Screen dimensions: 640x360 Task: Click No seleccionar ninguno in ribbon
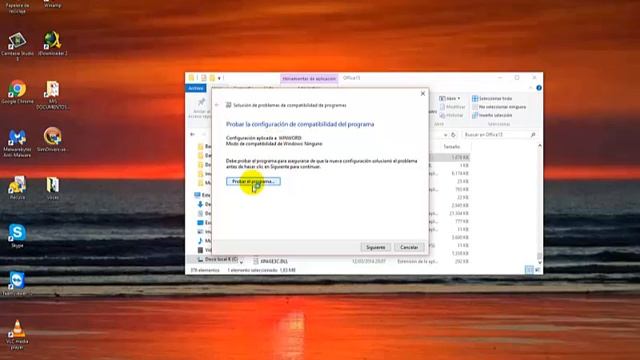point(499,107)
